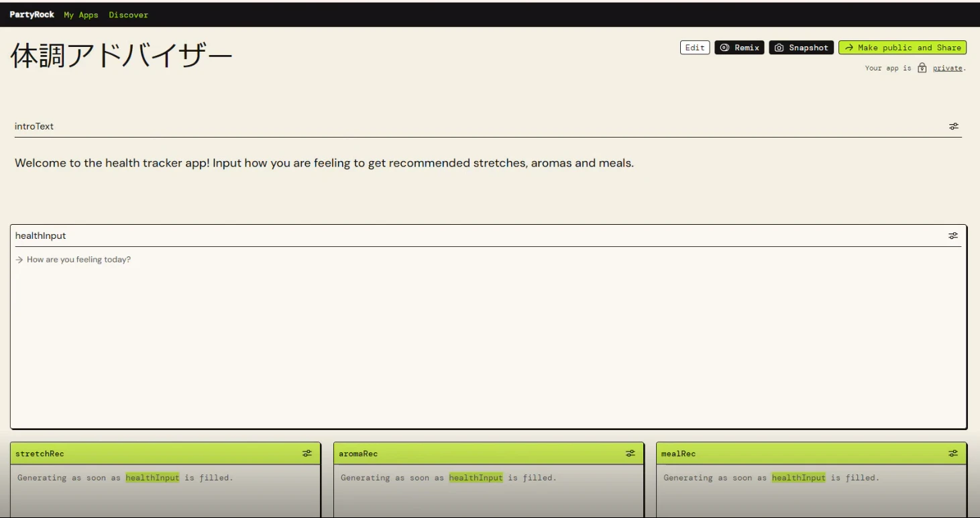Click highlighted healthInput reference in mealRec
This screenshot has width=980, height=518.
798,478
